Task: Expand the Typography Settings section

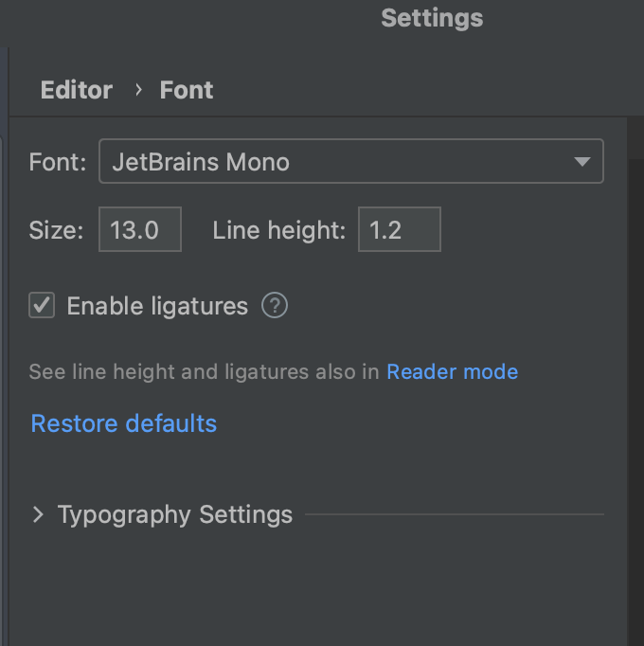Action: [38, 514]
